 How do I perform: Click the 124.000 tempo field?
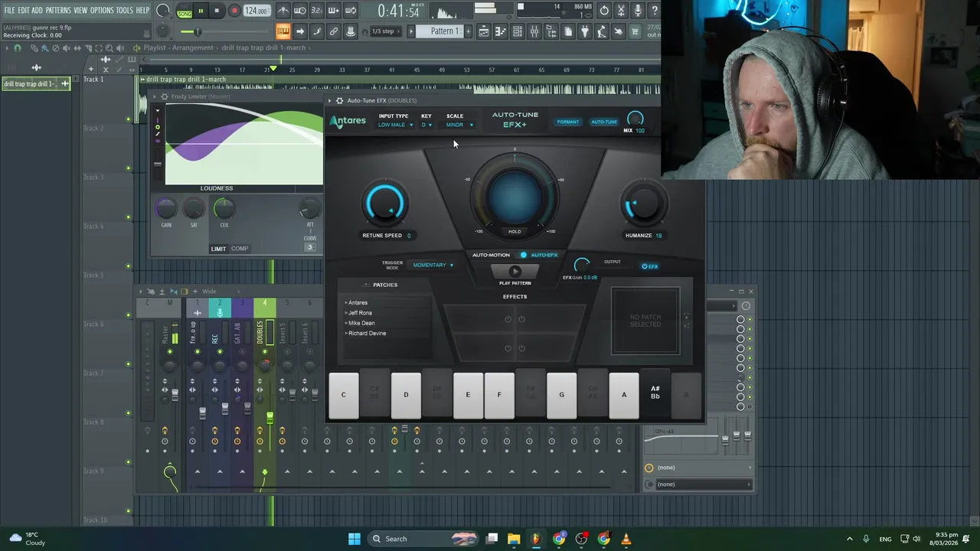point(256,11)
